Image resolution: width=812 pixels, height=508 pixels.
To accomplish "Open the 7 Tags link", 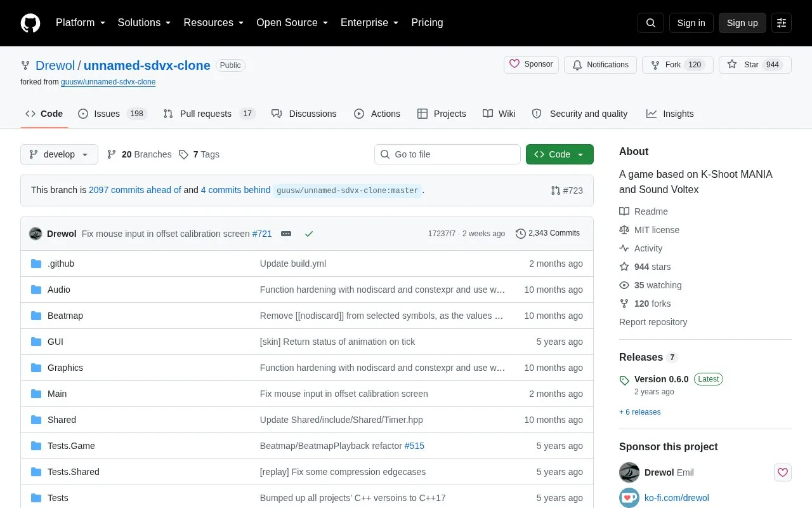I will (199, 154).
